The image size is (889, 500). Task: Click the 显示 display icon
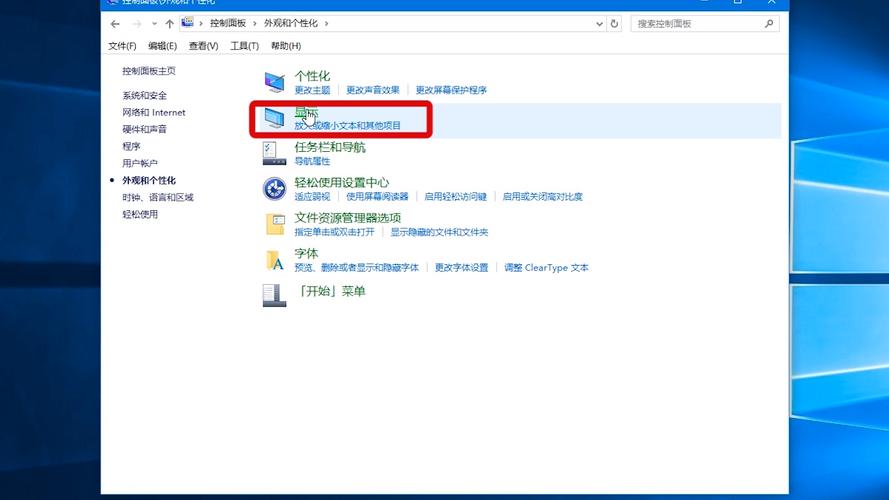[274, 118]
